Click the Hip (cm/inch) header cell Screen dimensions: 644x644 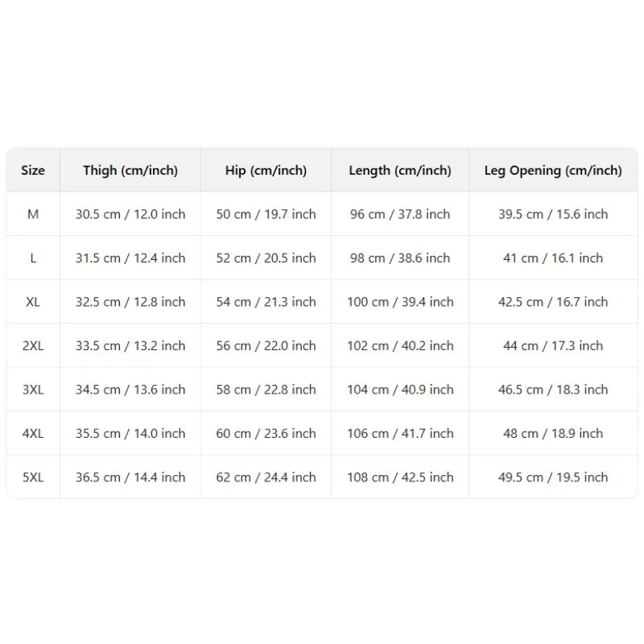[x=266, y=170]
